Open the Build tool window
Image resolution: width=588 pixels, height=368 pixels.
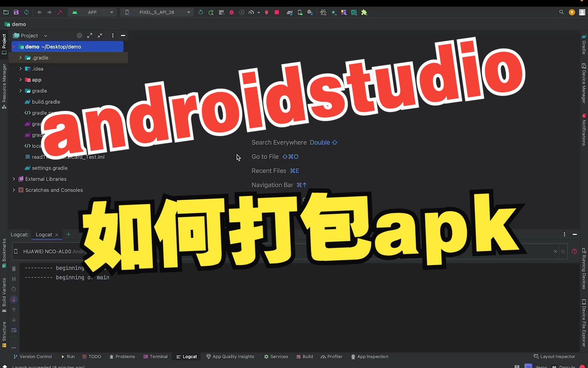point(305,357)
